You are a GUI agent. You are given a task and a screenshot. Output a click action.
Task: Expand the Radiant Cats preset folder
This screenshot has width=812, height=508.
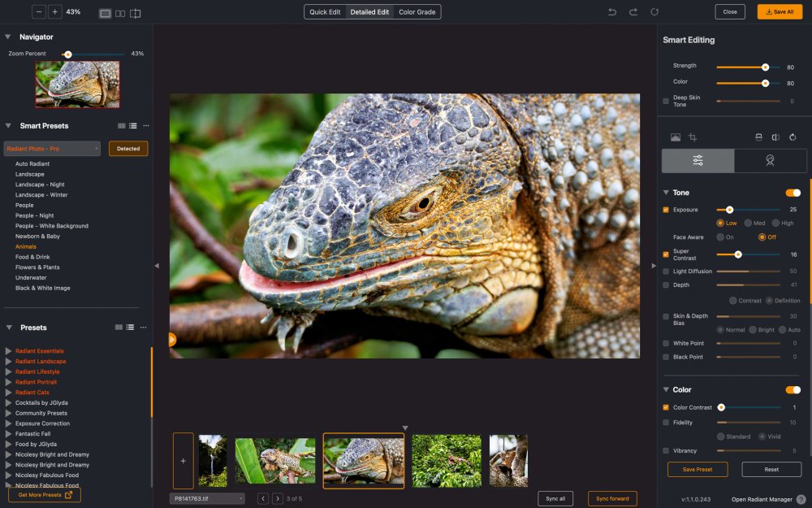(8, 393)
